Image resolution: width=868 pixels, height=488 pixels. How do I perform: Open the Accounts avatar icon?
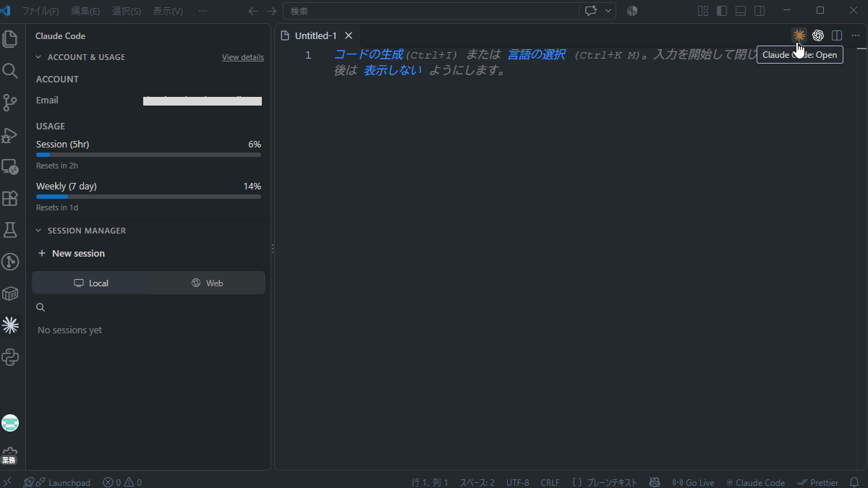(x=10, y=424)
